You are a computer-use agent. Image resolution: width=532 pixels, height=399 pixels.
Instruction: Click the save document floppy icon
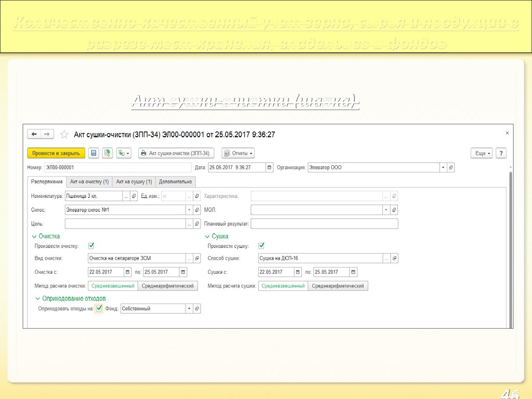click(x=94, y=153)
